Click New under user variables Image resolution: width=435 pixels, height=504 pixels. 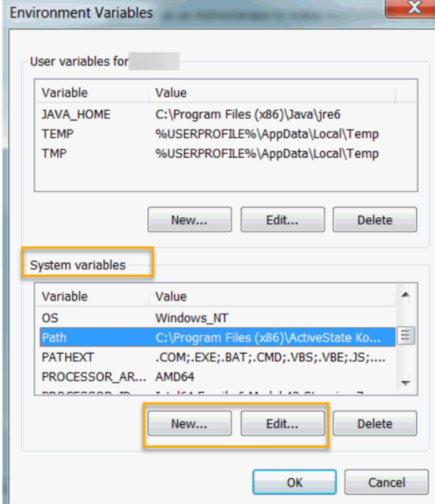coord(189,220)
